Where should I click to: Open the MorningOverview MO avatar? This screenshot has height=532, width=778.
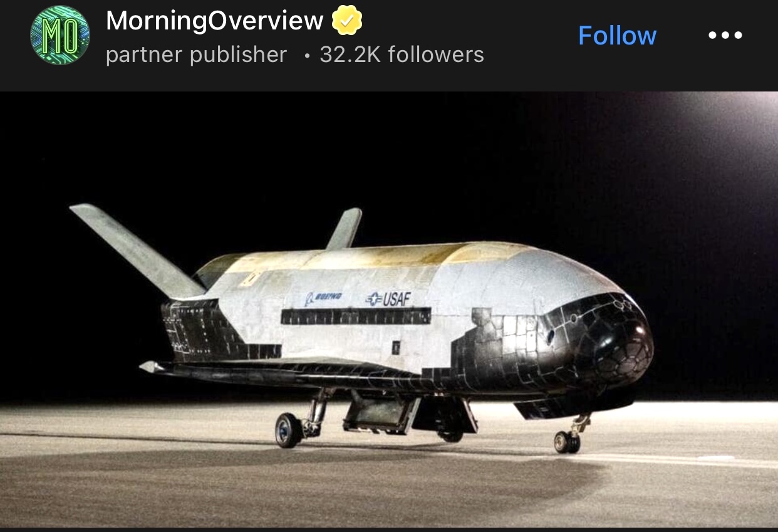tap(60, 35)
